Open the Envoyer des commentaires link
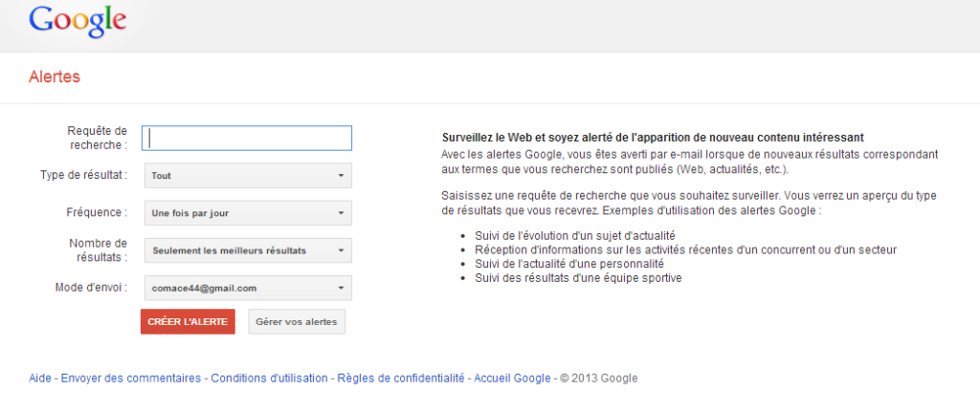Image resolution: width=980 pixels, height=412 pixels. [130, 378]
